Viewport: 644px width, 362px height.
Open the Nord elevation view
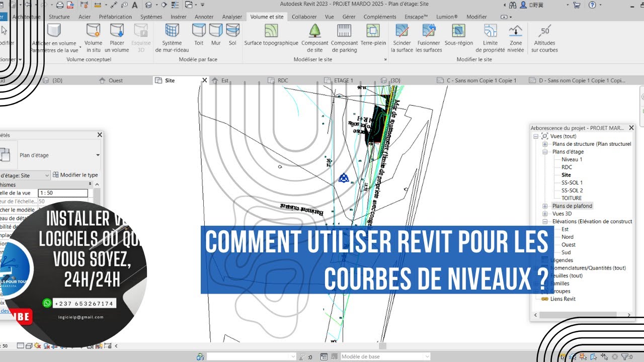(568, 237)
